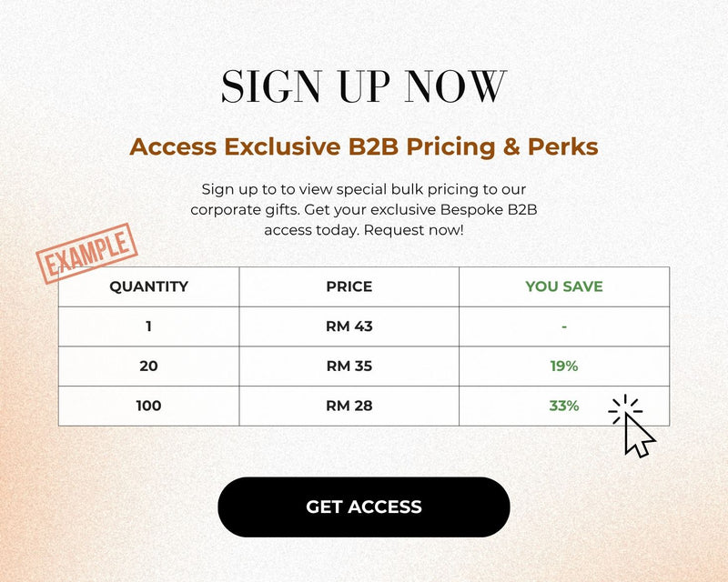The width and height of the screenshot is (728, 582).
Task: Click the mouse cursor icon
Action: (x=640, y=436)
